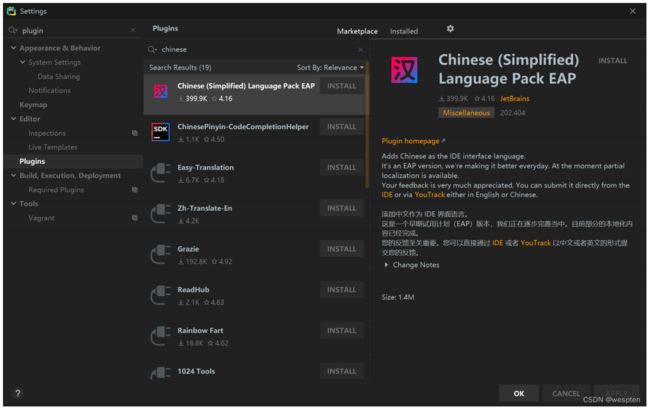Click the Inspections project-level copy icon
This screenshot has width=650, height=410.
[135, 133]
